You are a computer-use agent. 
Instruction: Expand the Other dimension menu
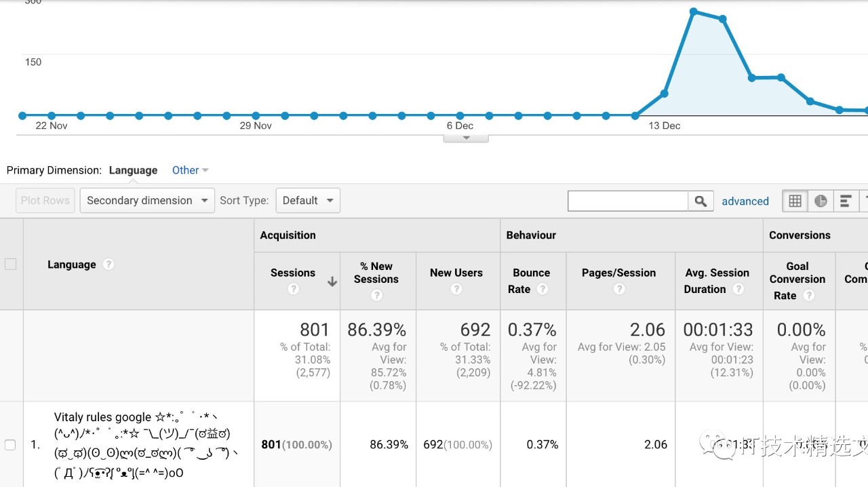pos(190,170)
